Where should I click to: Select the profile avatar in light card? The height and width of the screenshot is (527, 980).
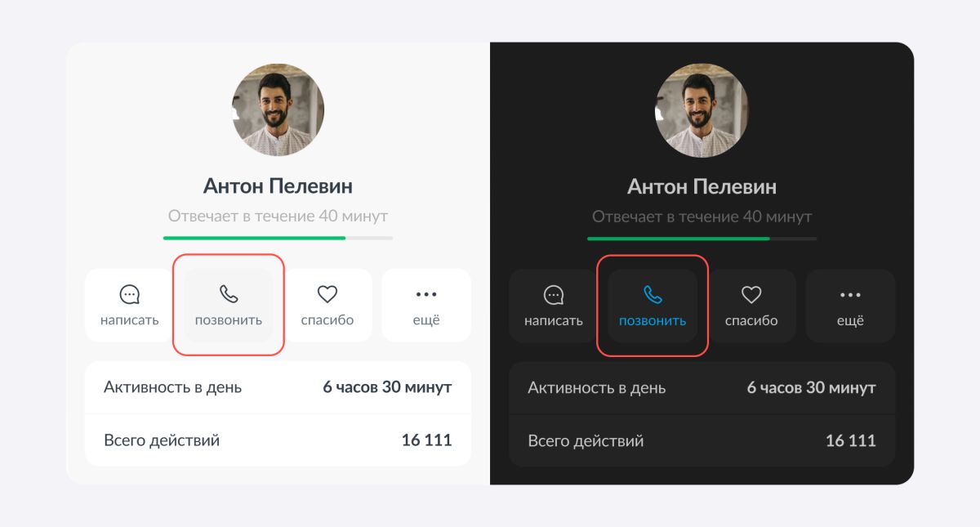coord(278,110)
